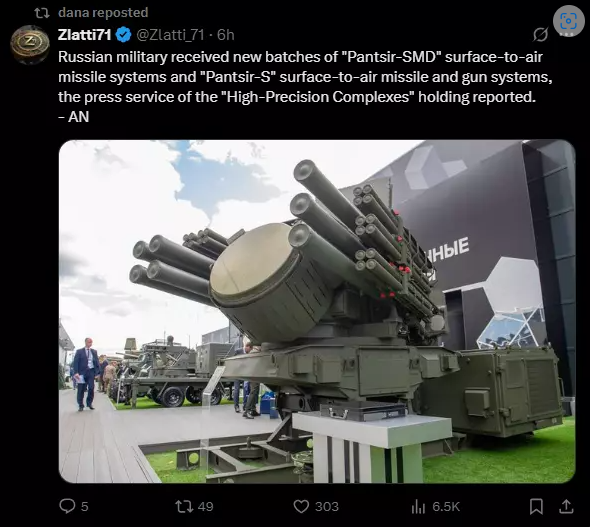The height and width of the screenshot is (527, 590).
Task: Click the tweet text about Pantsir-SMD
Action: point(305,87)
